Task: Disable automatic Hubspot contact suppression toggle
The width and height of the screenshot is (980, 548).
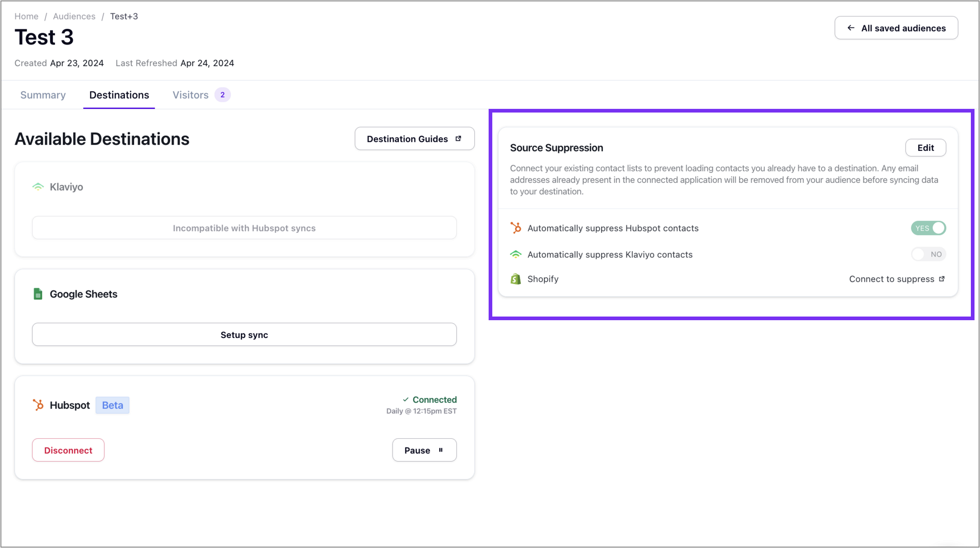Action: tap(928, 228)
